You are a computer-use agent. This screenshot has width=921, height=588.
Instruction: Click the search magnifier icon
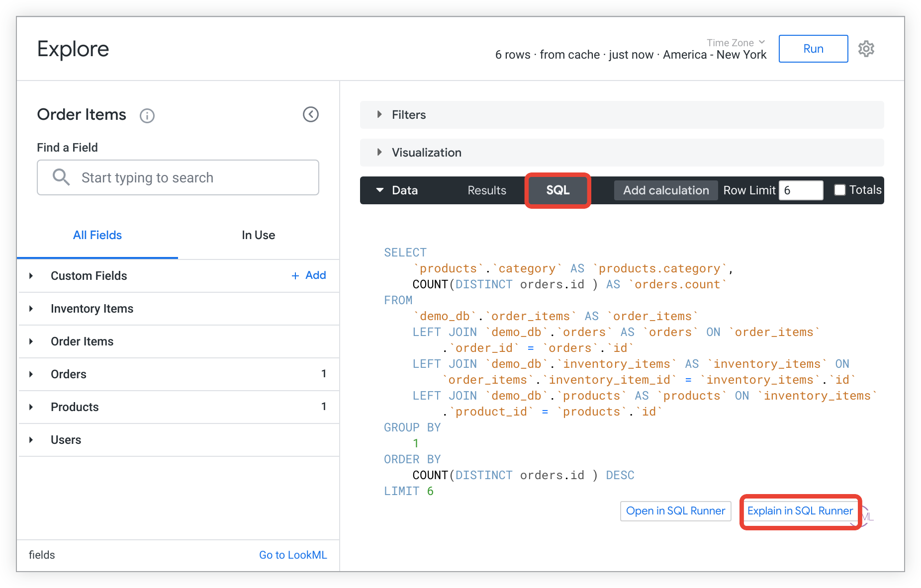pos(61,177)
